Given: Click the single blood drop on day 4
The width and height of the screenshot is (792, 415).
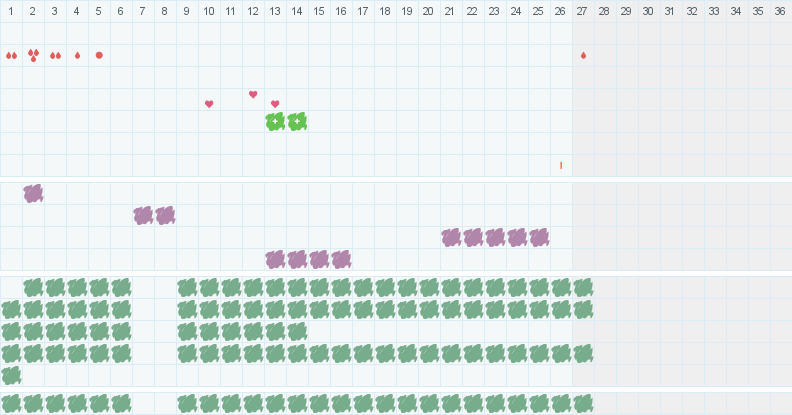Looking at the screenshot, I should coord(77,56).
